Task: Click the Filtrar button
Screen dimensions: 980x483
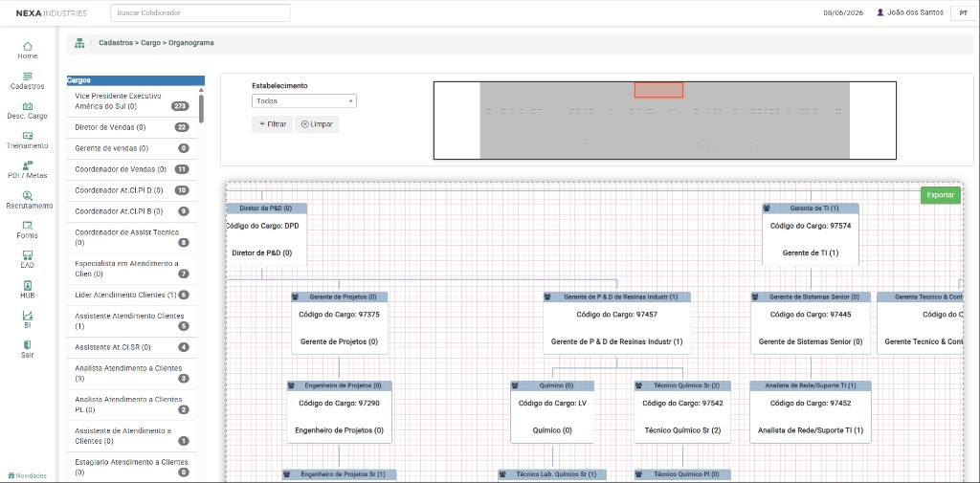Action: pyautogui.click(x=272, y=124)
